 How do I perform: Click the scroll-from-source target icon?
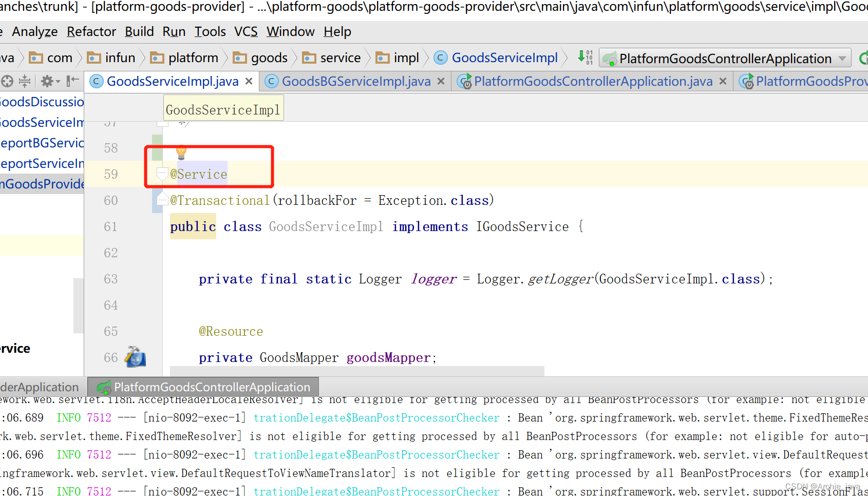tap(7, 81)
